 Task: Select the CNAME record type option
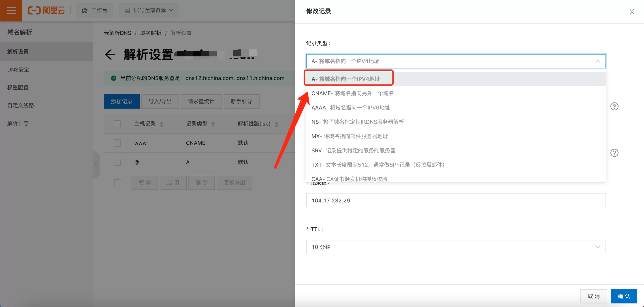(x=456, y=93)
